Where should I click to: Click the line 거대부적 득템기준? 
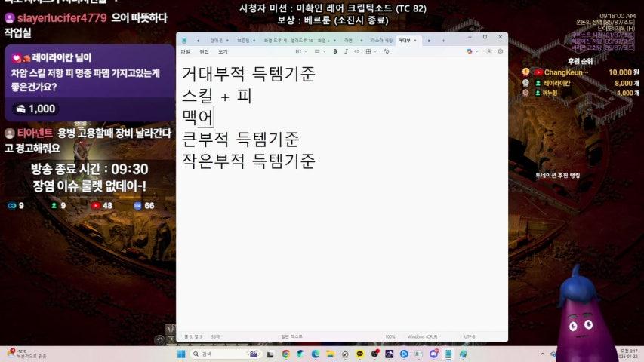pyautogui.click(x=248, y=74)
